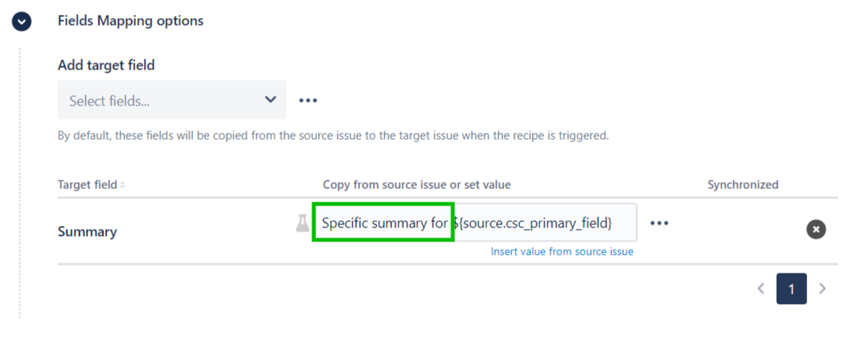Remove the Summary field mapping row

[816, 230]
